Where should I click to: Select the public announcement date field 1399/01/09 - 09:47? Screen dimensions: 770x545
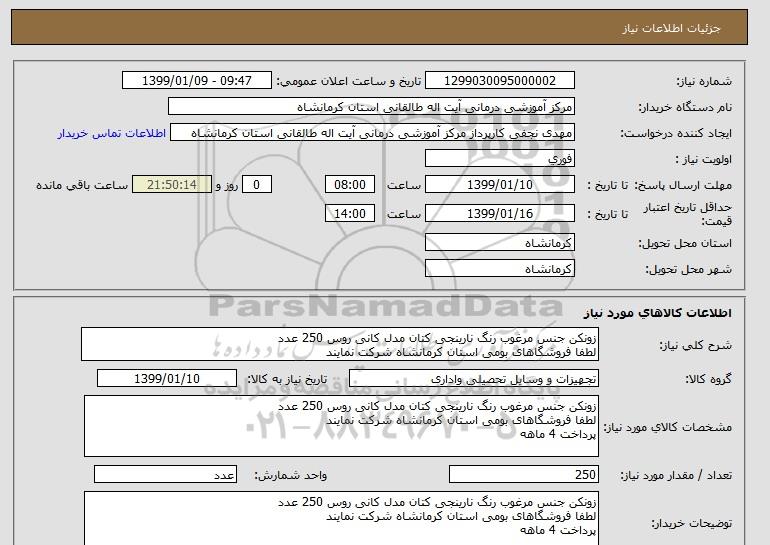coord(196,81)
